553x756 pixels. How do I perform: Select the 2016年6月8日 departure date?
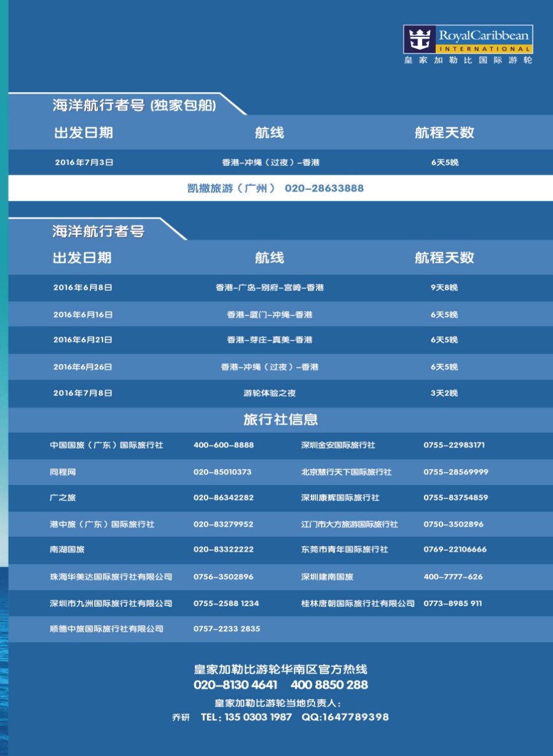(83, 288)
